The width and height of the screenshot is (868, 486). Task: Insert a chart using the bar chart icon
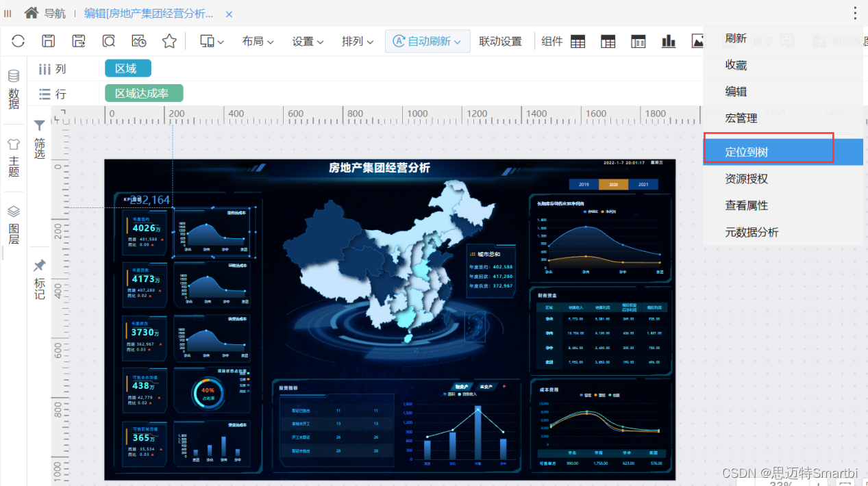tap(668, 41)
